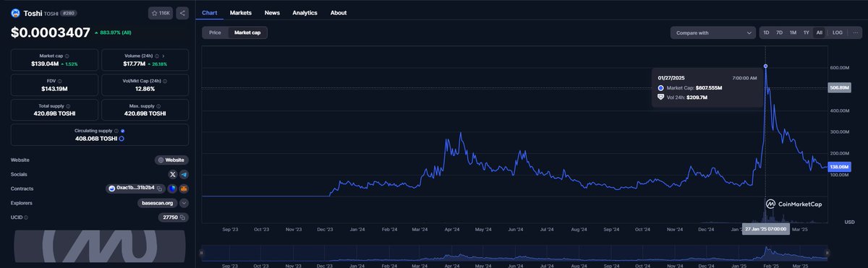This screenshot has width=868, height=268.
Task: Switch to the Analytics tab
Action: click(305, 13)
